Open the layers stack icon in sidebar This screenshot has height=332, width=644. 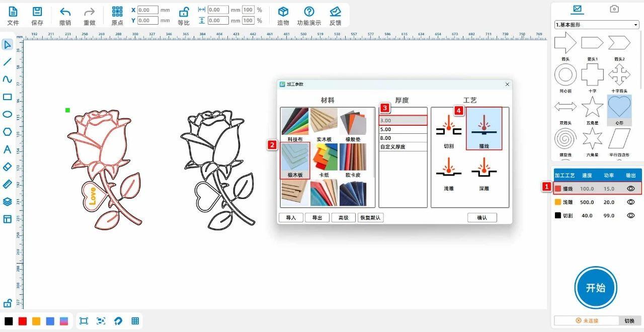click(8, 202)
